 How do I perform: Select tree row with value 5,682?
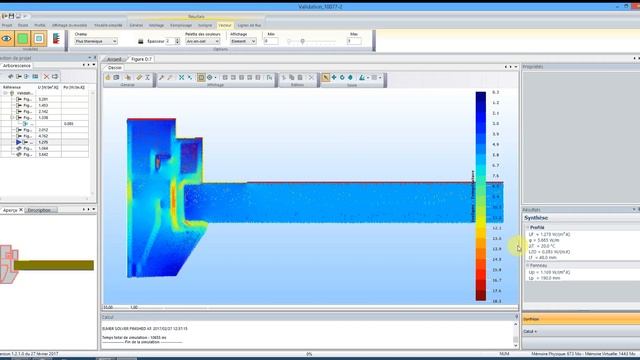pos(44,155)
